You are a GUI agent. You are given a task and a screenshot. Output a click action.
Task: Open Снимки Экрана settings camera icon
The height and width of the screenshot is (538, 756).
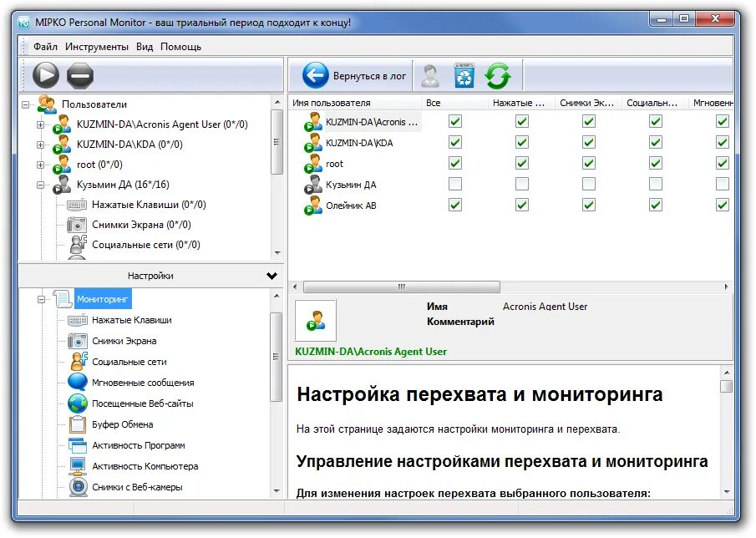77,341
